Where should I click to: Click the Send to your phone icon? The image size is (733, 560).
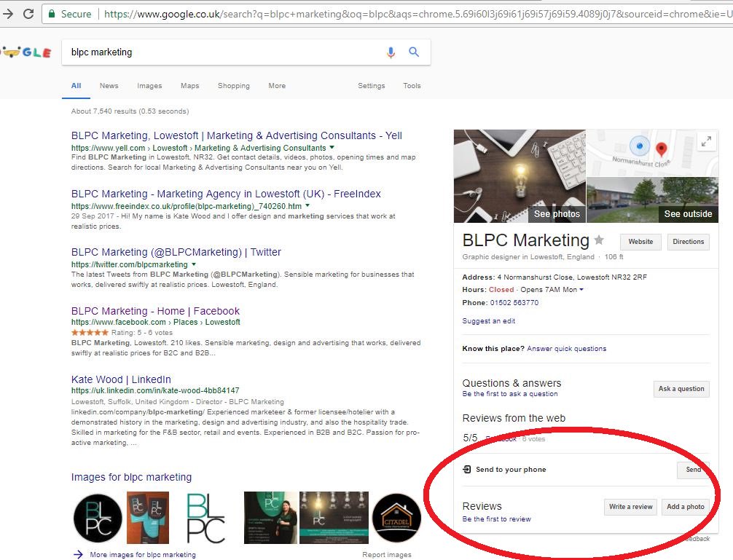pos(466,470)
